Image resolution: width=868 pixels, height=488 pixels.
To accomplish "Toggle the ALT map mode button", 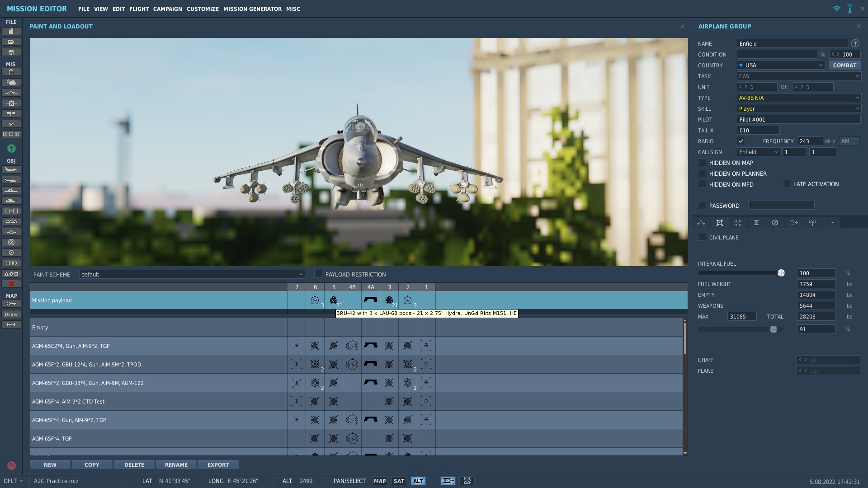I will pos(418,481).
